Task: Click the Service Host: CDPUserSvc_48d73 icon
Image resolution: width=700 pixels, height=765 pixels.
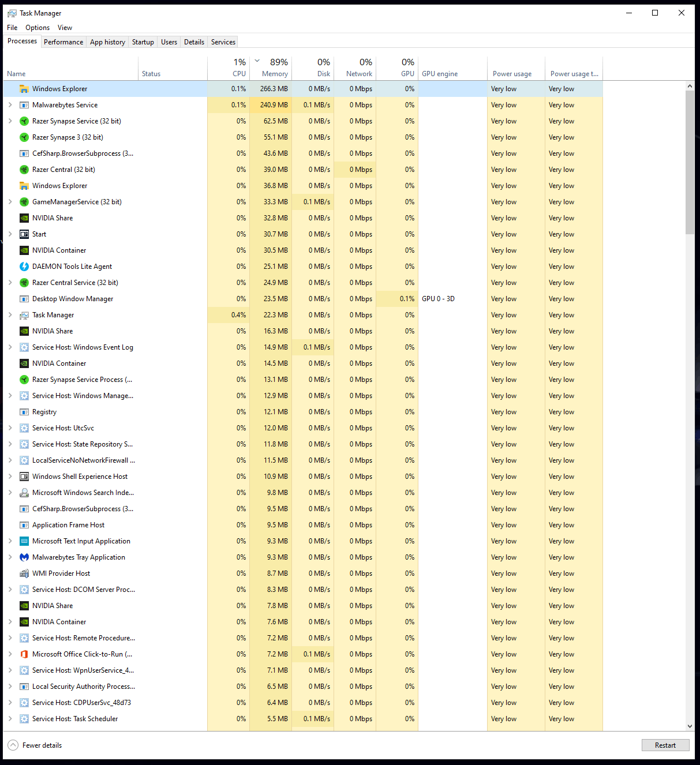Action: (24, 703)
